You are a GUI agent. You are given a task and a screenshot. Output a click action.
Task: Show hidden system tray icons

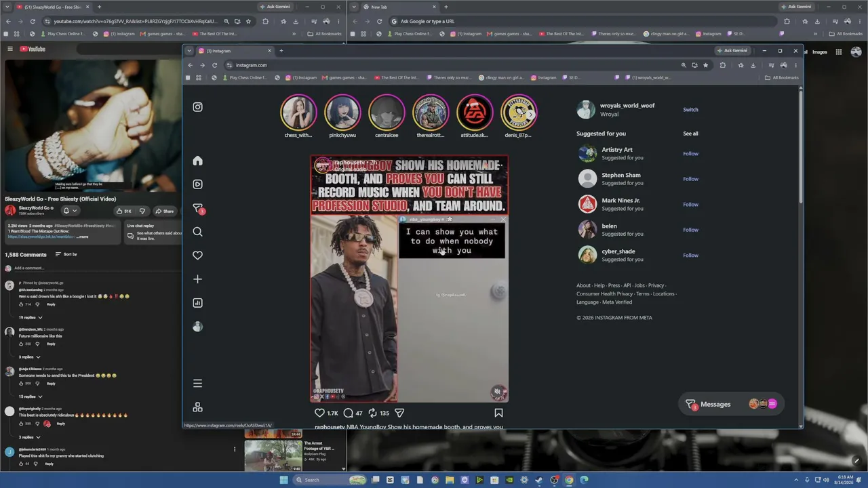pyautogui.click(x=797, y=480)
